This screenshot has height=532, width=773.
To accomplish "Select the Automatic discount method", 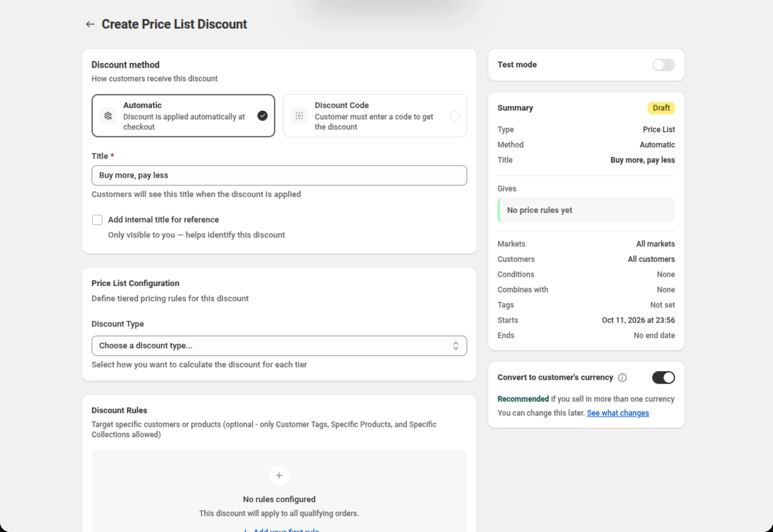I will 183,116.
